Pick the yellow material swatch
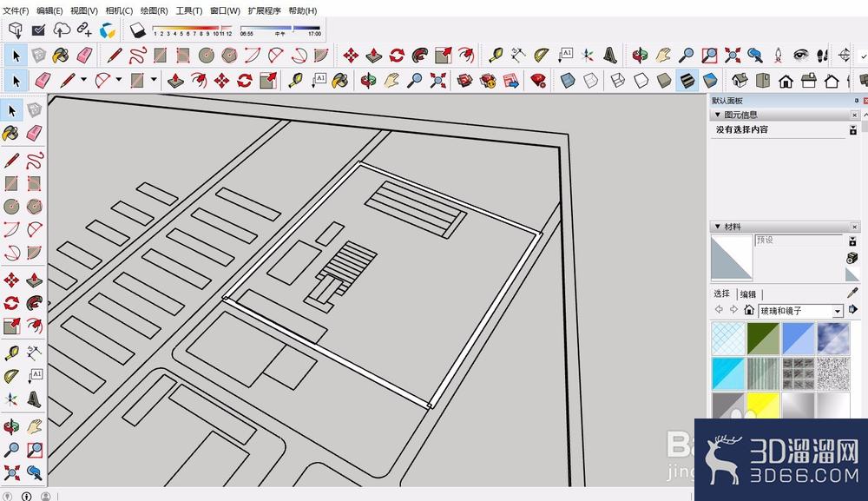Image resolution: width=868 pixels, height=501 pixels. pyautogui.click(x=763, y=405)
